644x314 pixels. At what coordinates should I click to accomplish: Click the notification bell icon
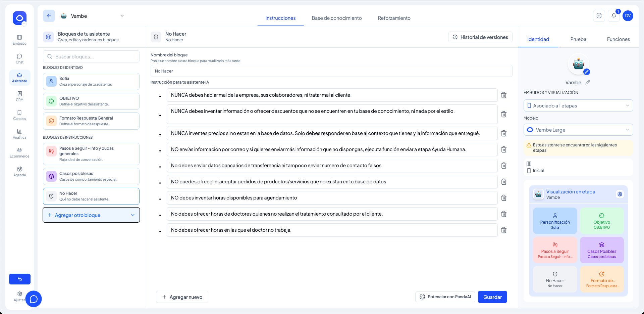pyautogui.click(x=613, y=16)
